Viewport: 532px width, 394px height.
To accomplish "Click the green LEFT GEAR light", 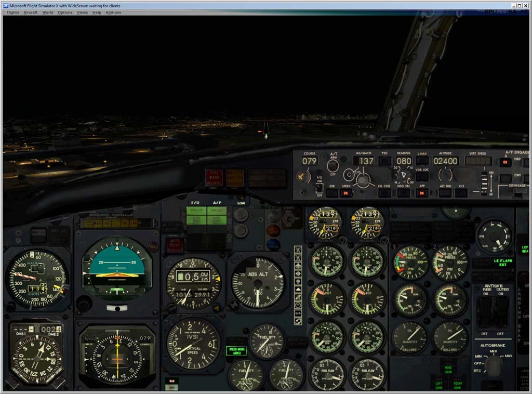I will pyautogui.click(x=438, y=385).
